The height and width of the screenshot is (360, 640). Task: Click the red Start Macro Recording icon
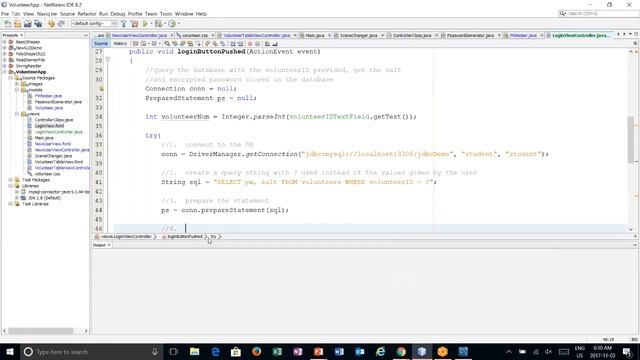click(250, 44)
